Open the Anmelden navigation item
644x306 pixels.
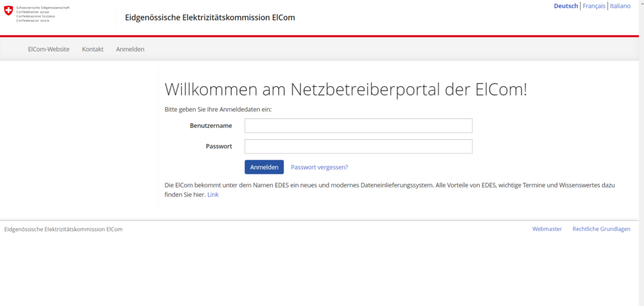130,49
